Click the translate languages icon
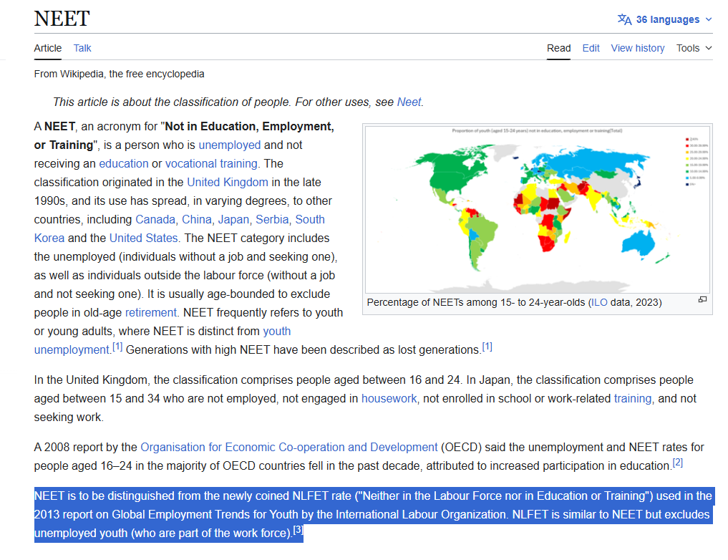Image resolution: width=728 pixels, height=560 pixels. (x=624, y=19)
